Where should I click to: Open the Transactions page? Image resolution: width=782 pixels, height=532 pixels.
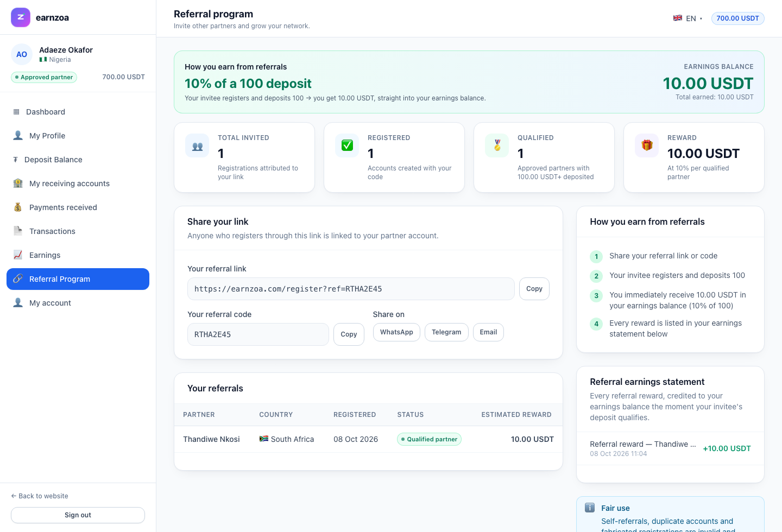pyautogui.click(x=78, y=231)
